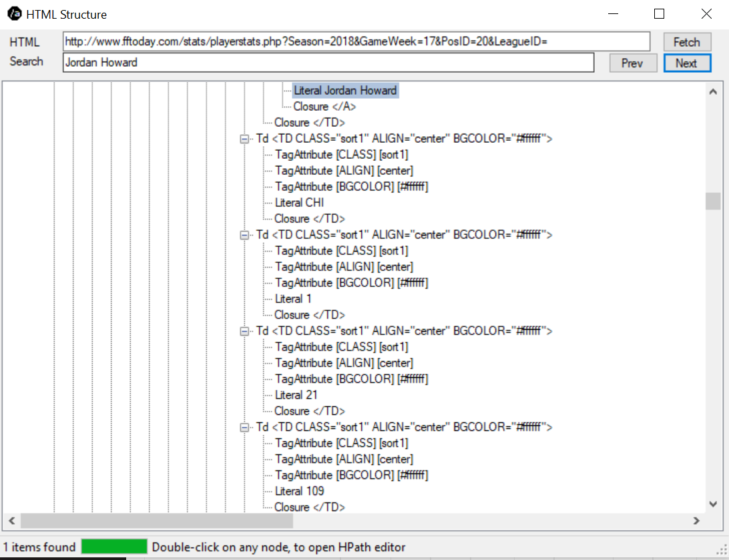Select the Td tag row above Literal 21
Image resolution: width=729 pixels, height=560 pixels.
coord(404,331)
